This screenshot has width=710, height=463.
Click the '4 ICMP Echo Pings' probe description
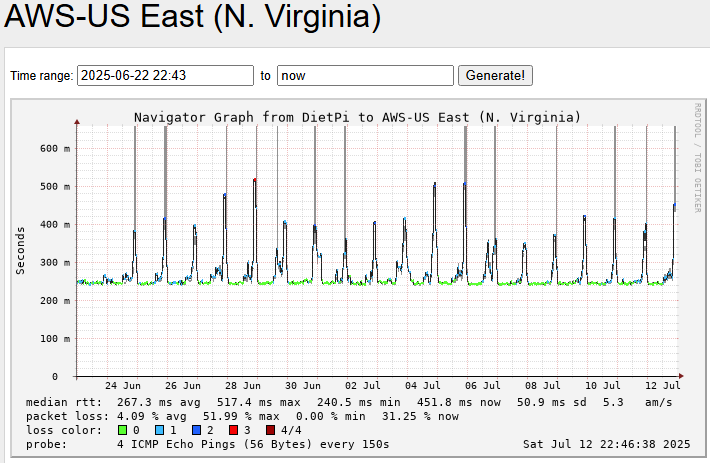pyautogui.click(x=176, y=444)
